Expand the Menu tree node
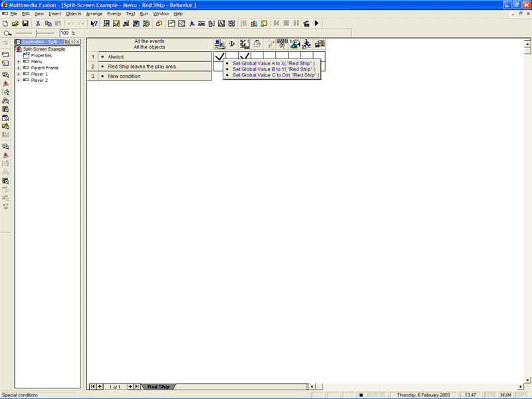The image size is (532, 399). click(19, 62)
